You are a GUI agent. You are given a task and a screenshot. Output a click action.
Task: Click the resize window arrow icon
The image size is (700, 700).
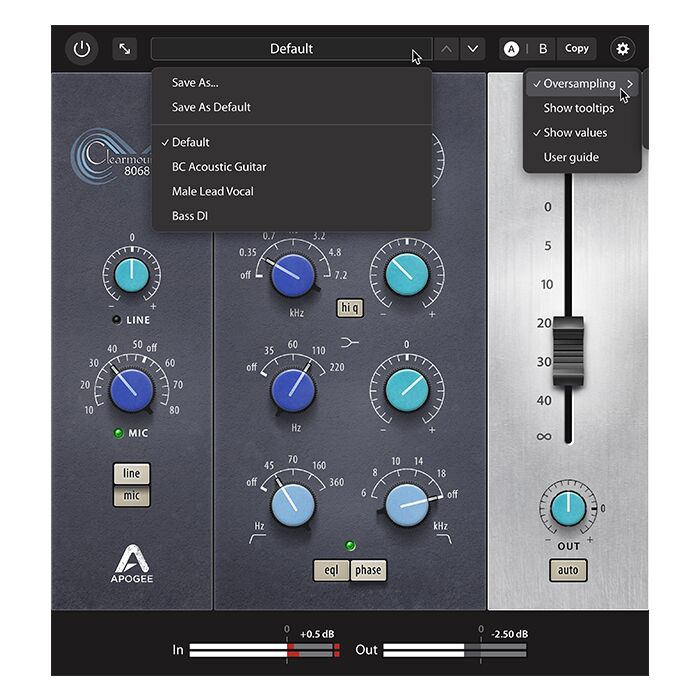(124, 48)
